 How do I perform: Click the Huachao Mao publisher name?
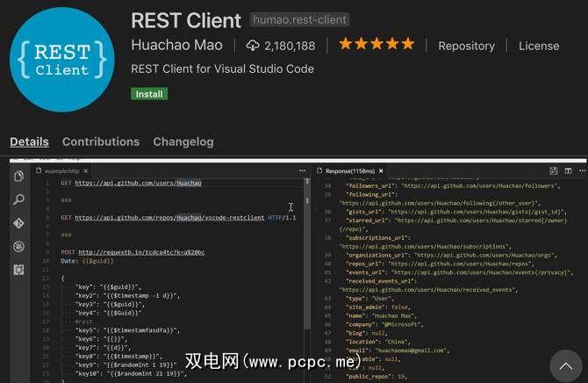[x=176, y=45]
